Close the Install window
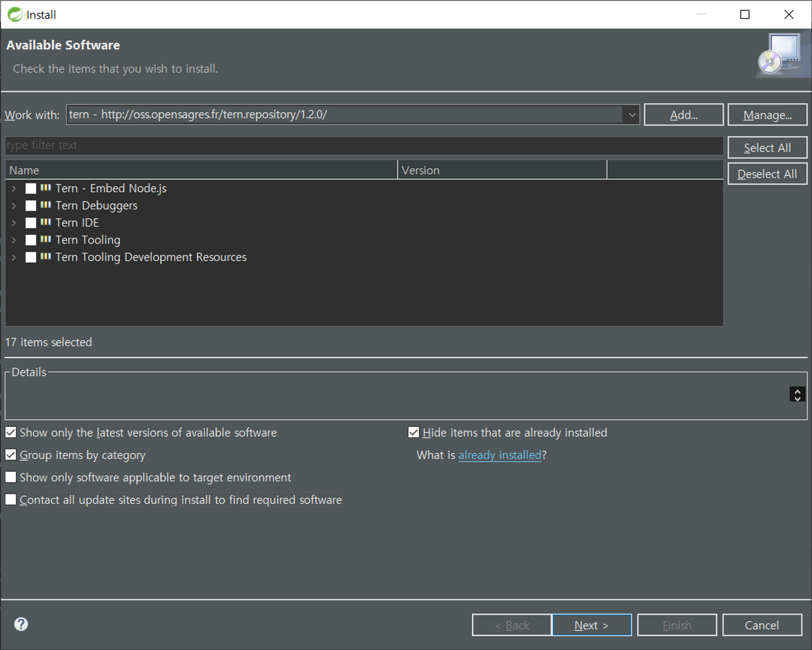This screenshot has width=812, height=650. [789, 15]
